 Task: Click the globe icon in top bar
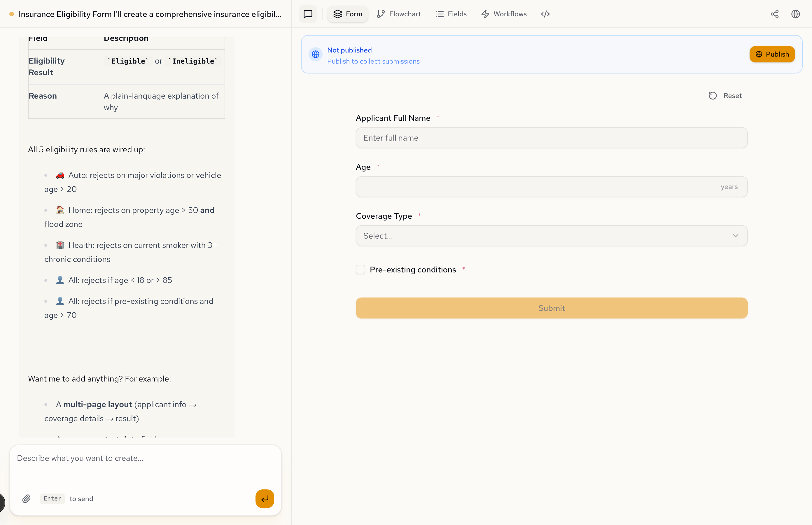coord(795,14)
